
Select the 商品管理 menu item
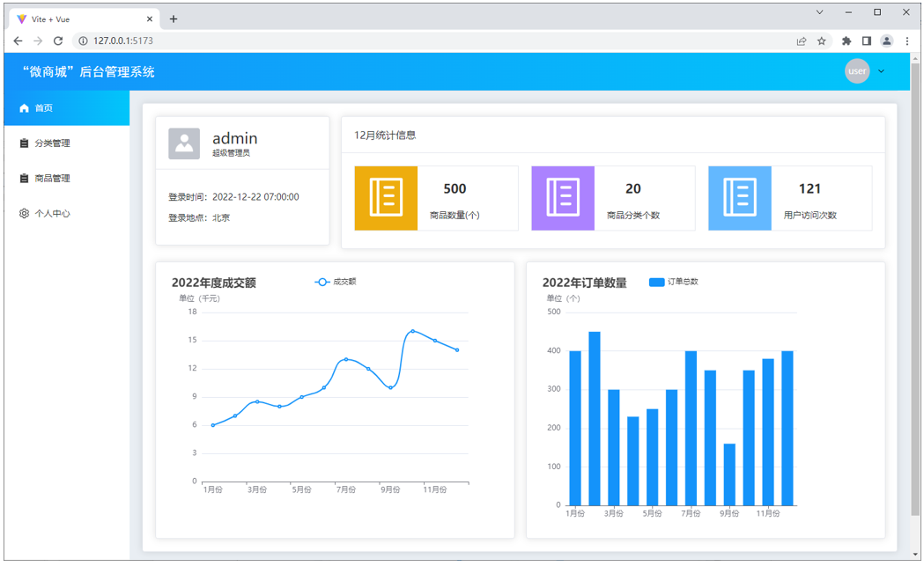point(52,179)
